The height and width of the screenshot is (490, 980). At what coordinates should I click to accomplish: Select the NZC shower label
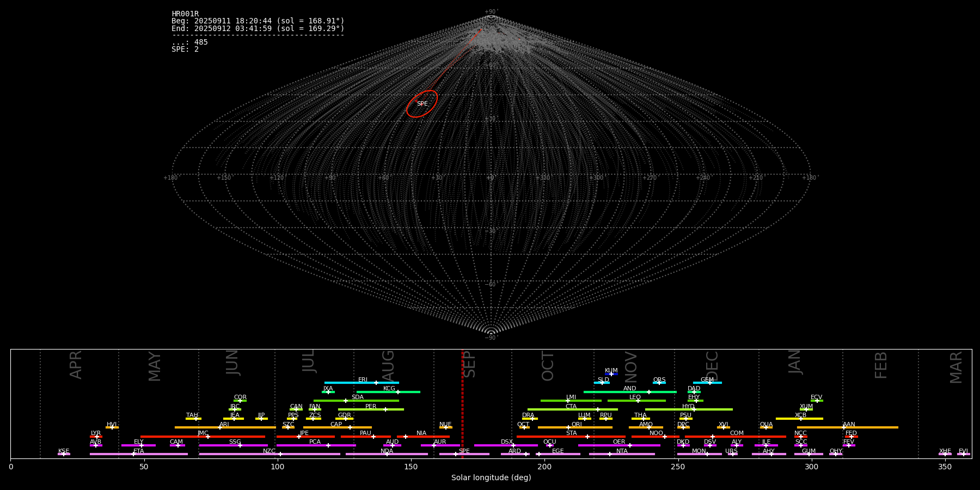point(269,451)
